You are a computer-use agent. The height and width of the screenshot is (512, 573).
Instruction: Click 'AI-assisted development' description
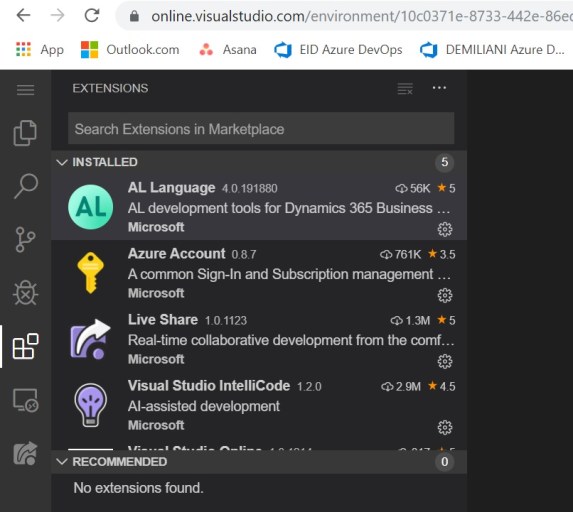point(204,406)
